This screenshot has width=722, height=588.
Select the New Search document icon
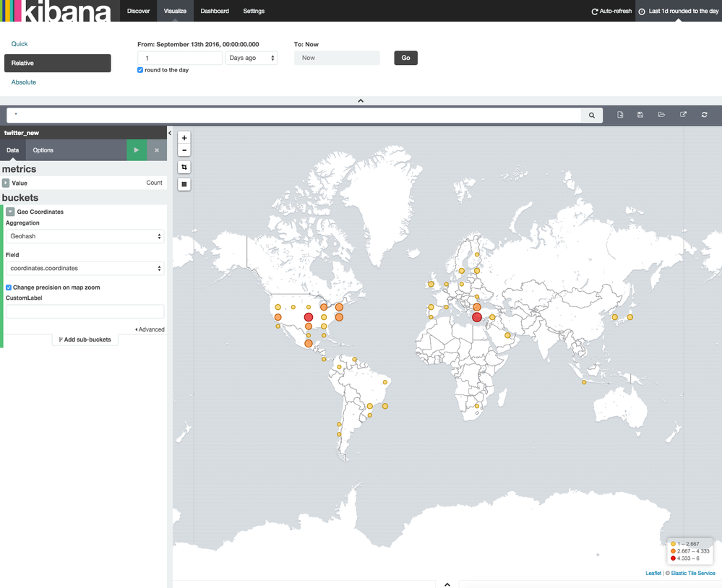pos(620,114)
